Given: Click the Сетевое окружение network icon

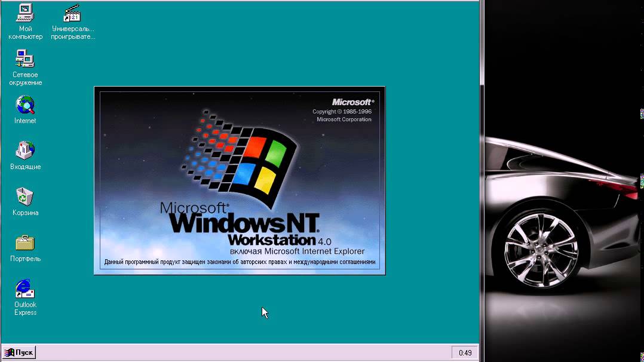Looking at the screenshot, I should tap(25, 59).
